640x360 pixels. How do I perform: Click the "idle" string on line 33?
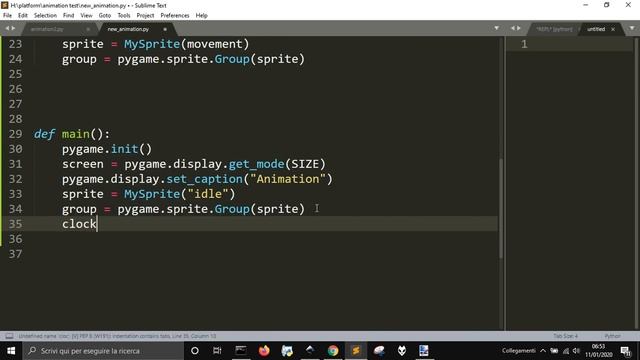click(208, 194)
